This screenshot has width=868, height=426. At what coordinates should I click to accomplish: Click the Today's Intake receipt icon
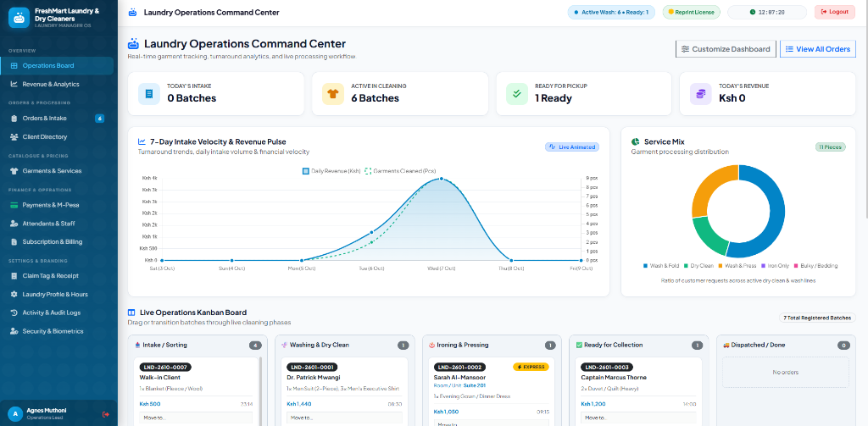[149, 94]
